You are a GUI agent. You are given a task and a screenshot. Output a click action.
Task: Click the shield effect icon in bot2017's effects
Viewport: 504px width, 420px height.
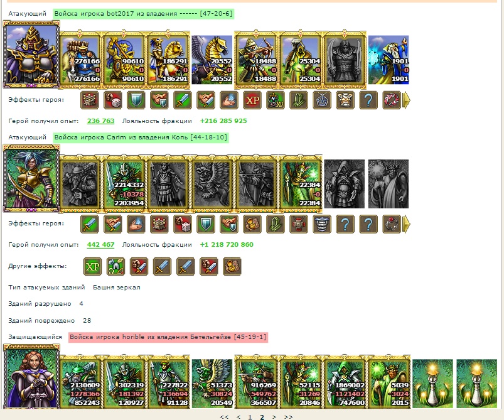(x=136, y=100)
